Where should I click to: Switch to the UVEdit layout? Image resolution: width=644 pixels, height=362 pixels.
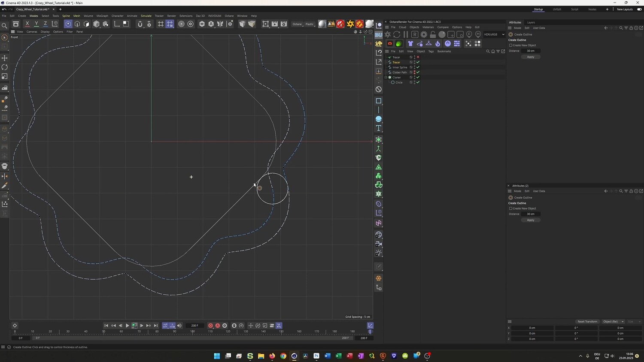pos(557,9)
